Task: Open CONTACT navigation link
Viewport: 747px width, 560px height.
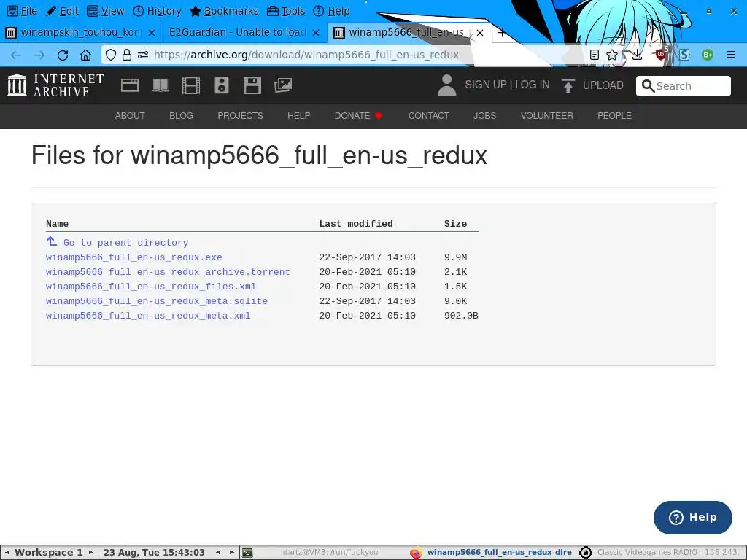Action: click(428, 116)
